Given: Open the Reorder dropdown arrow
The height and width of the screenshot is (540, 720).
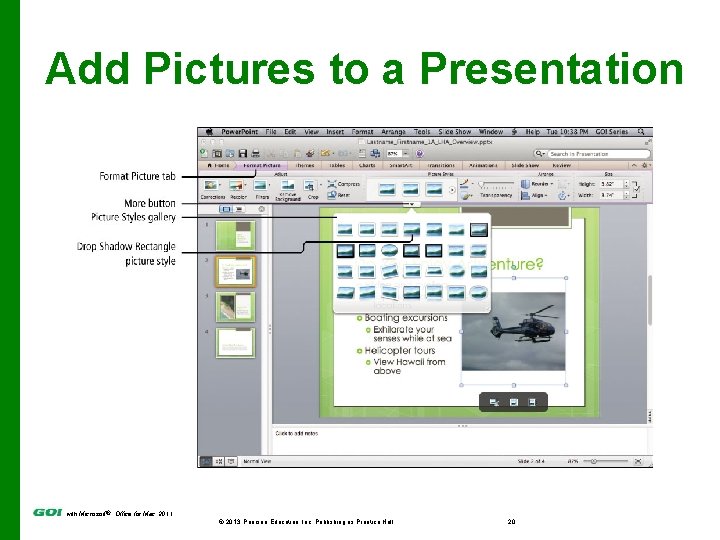Looking at the screenshot, I should tap(551, 184).
